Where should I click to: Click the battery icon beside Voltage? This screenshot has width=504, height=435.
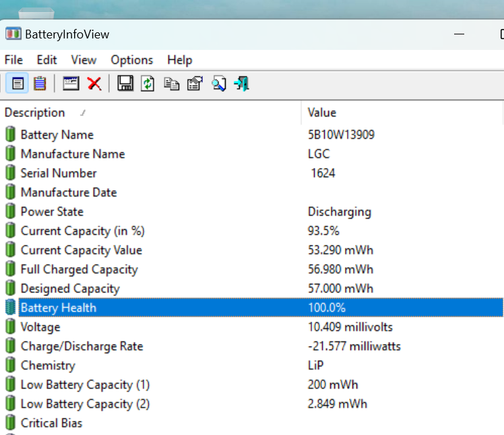tap(10, 326)
